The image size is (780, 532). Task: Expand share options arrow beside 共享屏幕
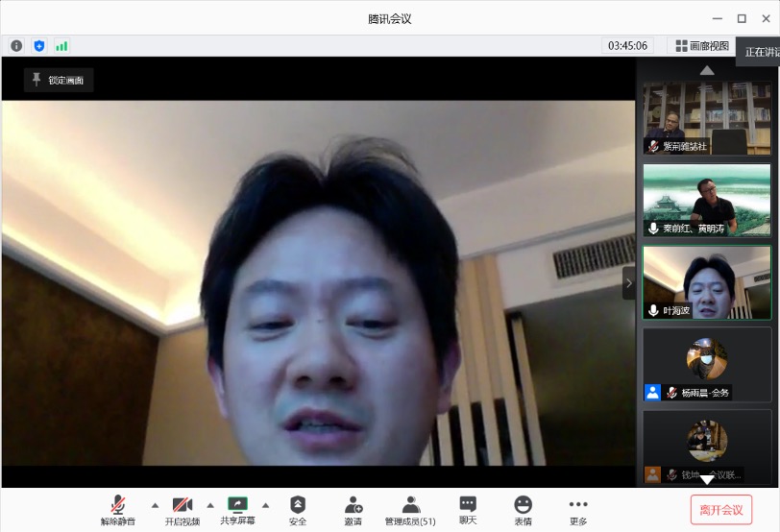coord(266,505)
